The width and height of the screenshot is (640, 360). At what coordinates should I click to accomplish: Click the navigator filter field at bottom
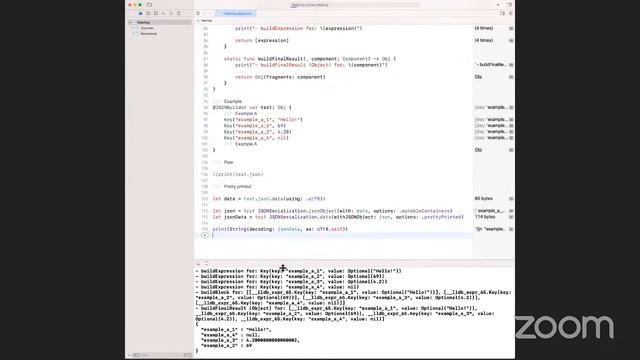tap(161, 355)
